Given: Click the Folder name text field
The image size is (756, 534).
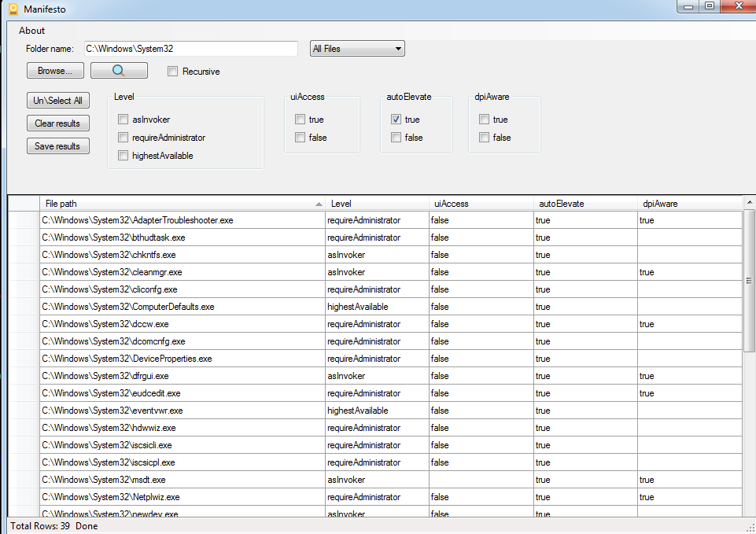Looking at the screenshot, I should [x=191, y=49].
